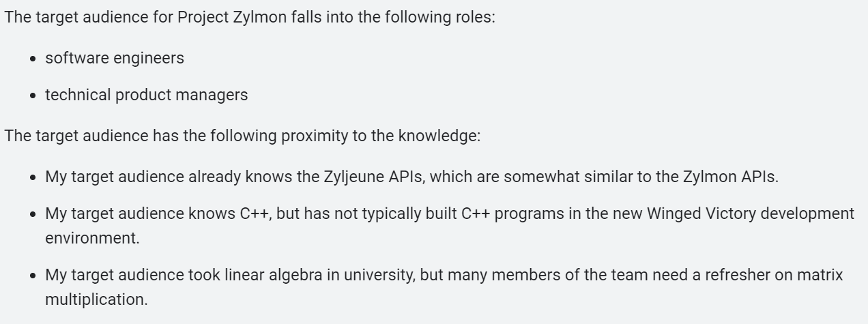Click the bullet dot before "software engineers"
The width and height of the screenshot is (868, 324).
tap(33, 59)
